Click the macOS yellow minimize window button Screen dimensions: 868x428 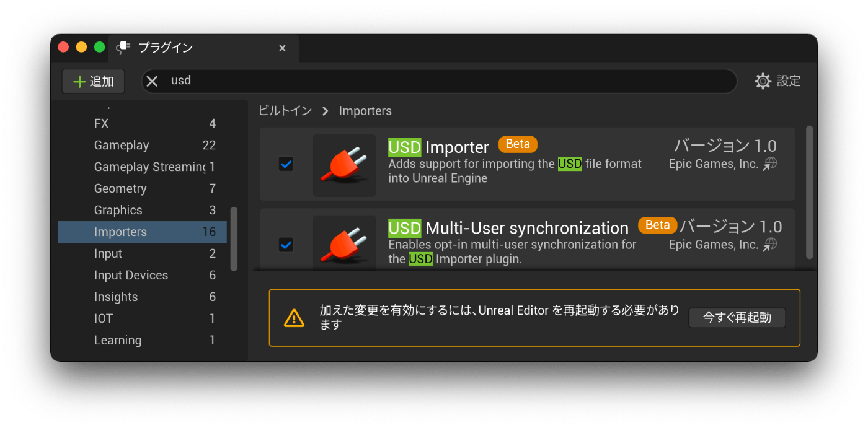pos(81,47)
